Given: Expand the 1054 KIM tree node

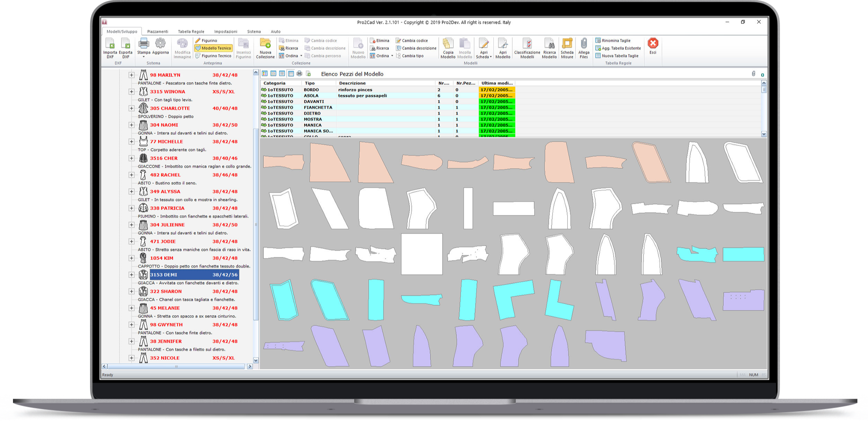Looking at the screenshot, I should tap(132, 258).
